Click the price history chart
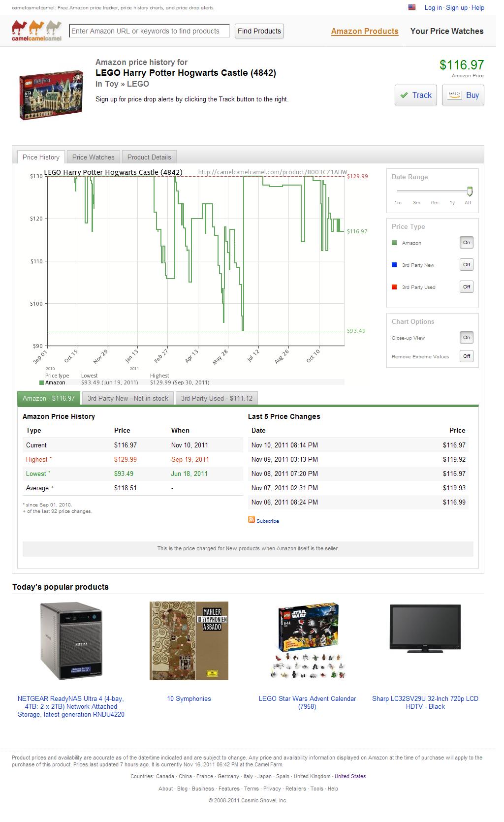This screenshot has height=822, width=504. click(195, 260)
